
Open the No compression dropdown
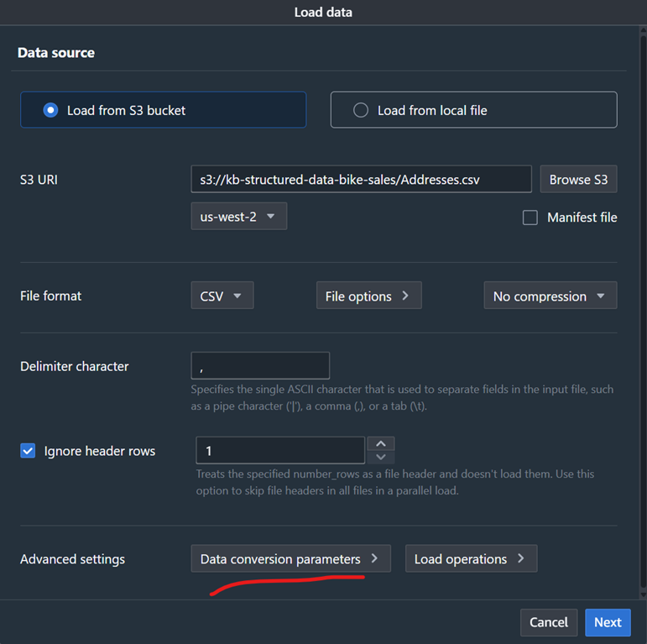pos(550,296)
